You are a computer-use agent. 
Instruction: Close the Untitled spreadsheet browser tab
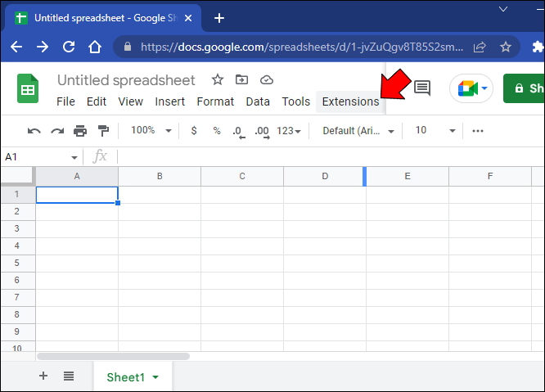coord(188,18)
